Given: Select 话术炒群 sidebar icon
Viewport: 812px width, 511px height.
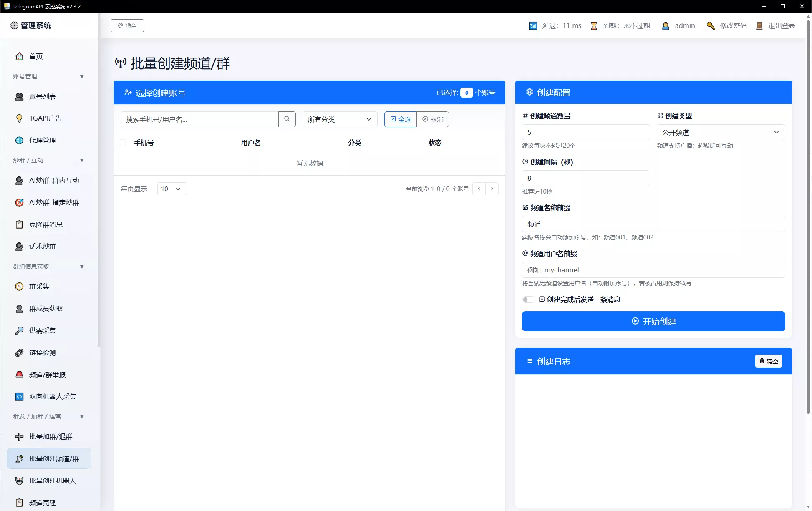Looking at the screenshot, I should point(19,247).
